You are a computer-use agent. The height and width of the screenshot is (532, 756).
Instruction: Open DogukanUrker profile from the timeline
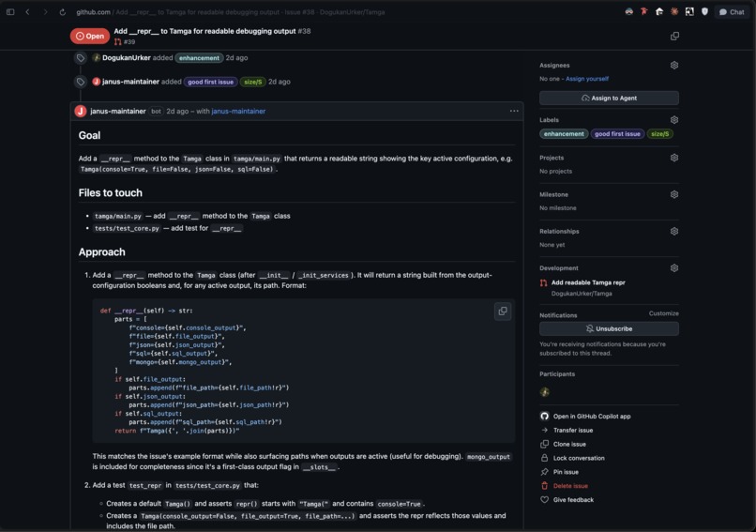[x=127, y=58]
